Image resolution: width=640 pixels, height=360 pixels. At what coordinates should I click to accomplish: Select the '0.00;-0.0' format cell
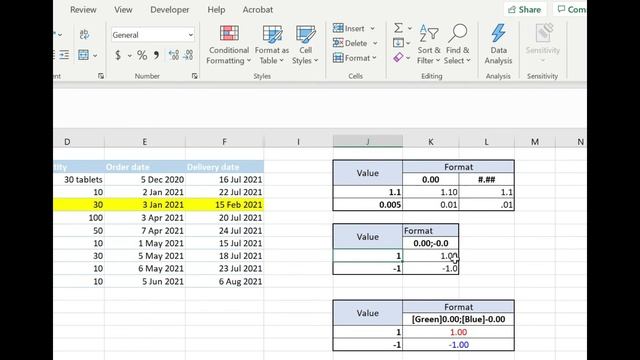[431, 243]
